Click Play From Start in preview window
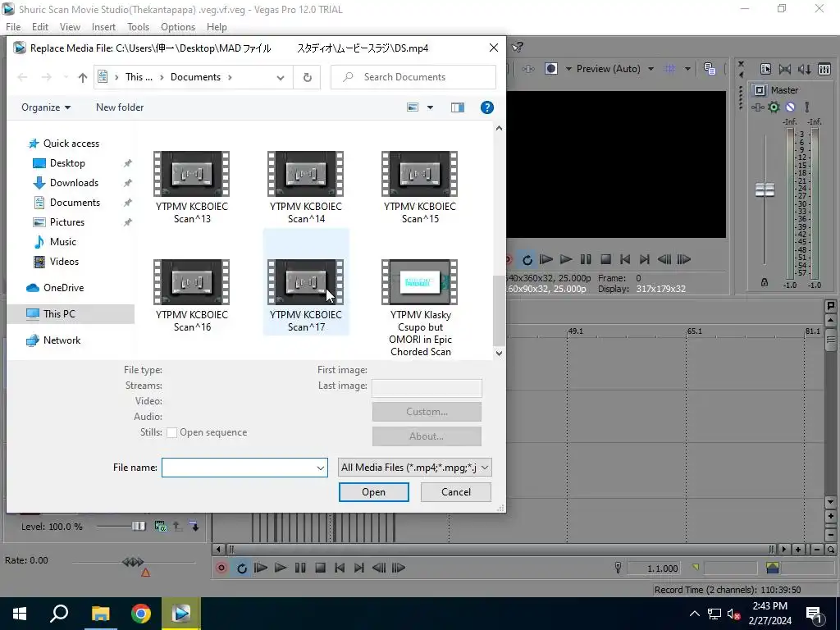Viewport: 840px width, 630px height. click(x=546, y=260)
